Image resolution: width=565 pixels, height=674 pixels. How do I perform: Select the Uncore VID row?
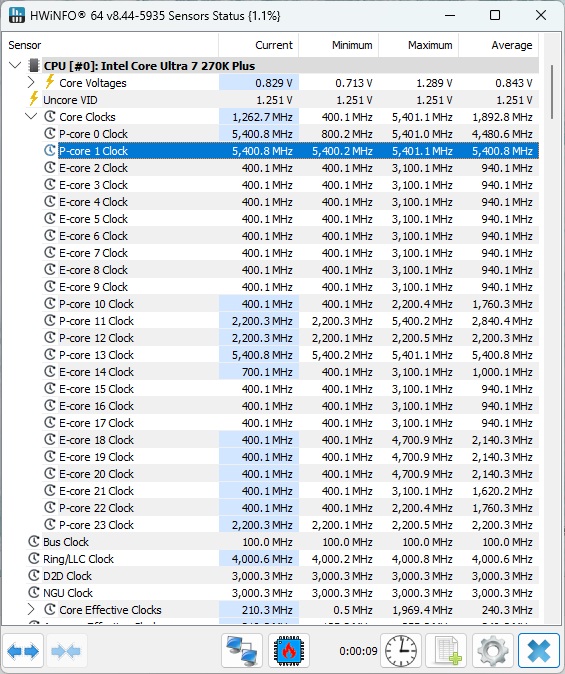[282, 100]
